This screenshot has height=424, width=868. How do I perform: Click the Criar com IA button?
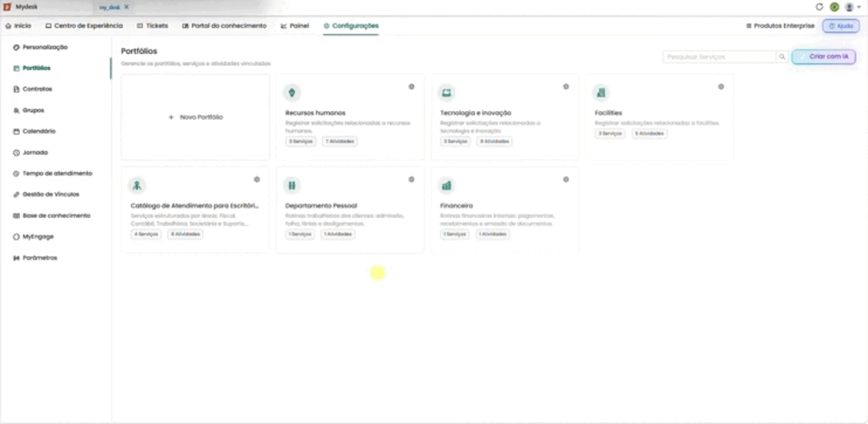tap(824, 56)
